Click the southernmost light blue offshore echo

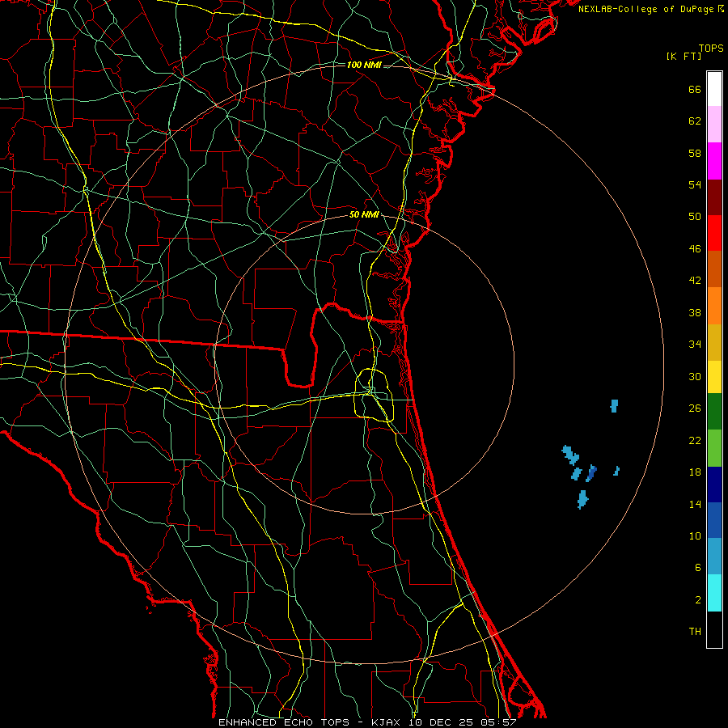click(x=582, y=499)
